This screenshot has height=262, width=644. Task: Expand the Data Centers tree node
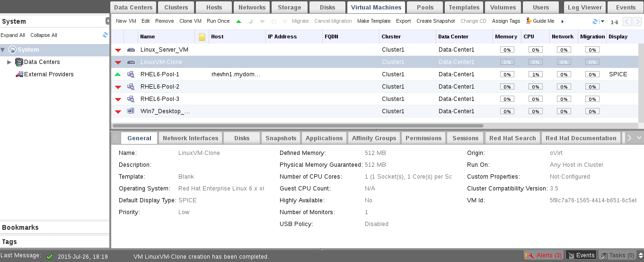[9, 62]
